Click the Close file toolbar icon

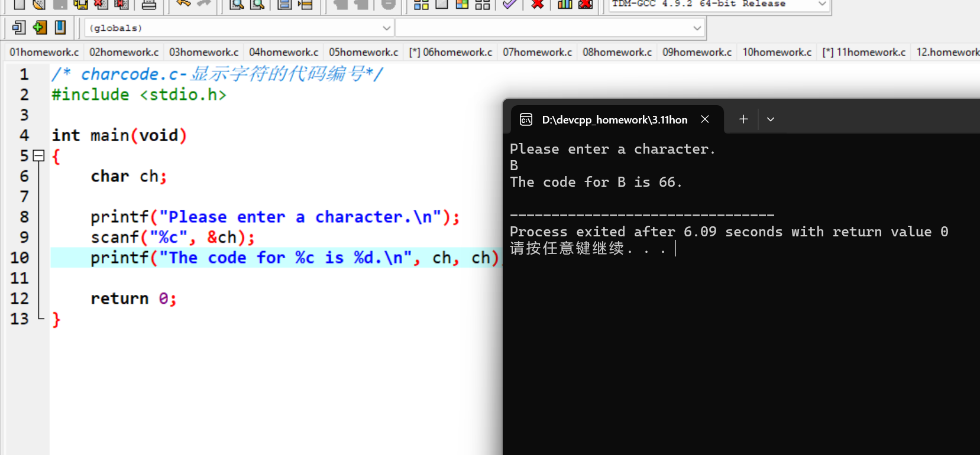point(101,4)
